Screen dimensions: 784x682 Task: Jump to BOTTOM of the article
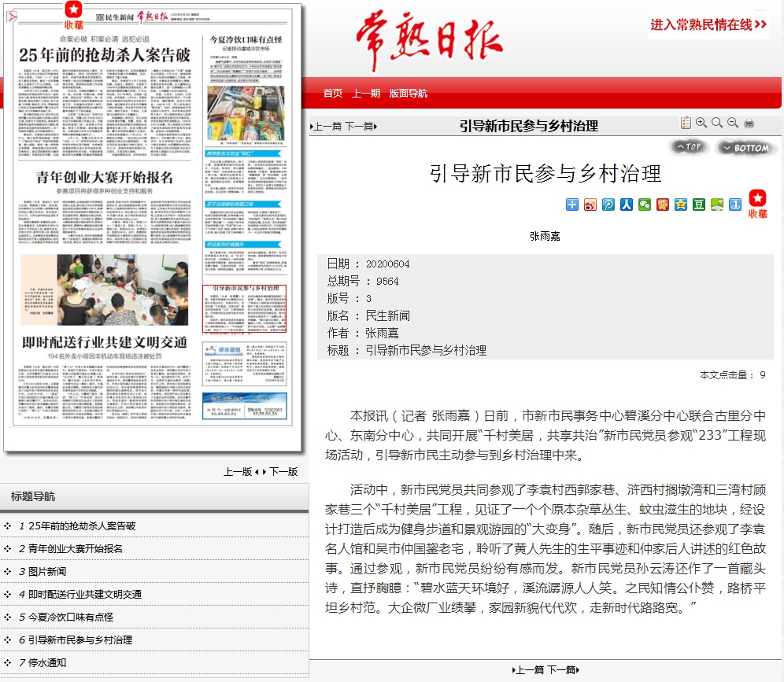(745, 148)
